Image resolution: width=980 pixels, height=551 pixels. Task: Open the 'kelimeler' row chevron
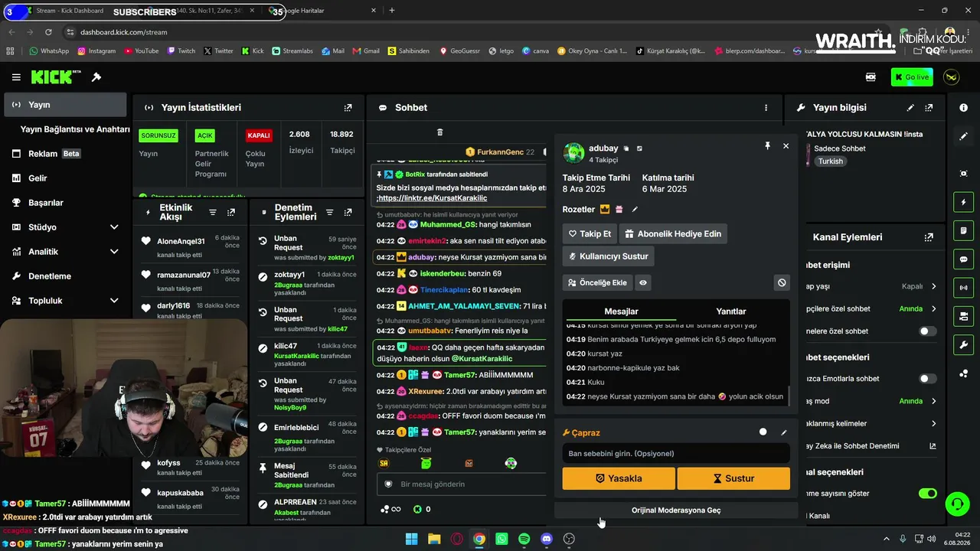tap(934, 423)
